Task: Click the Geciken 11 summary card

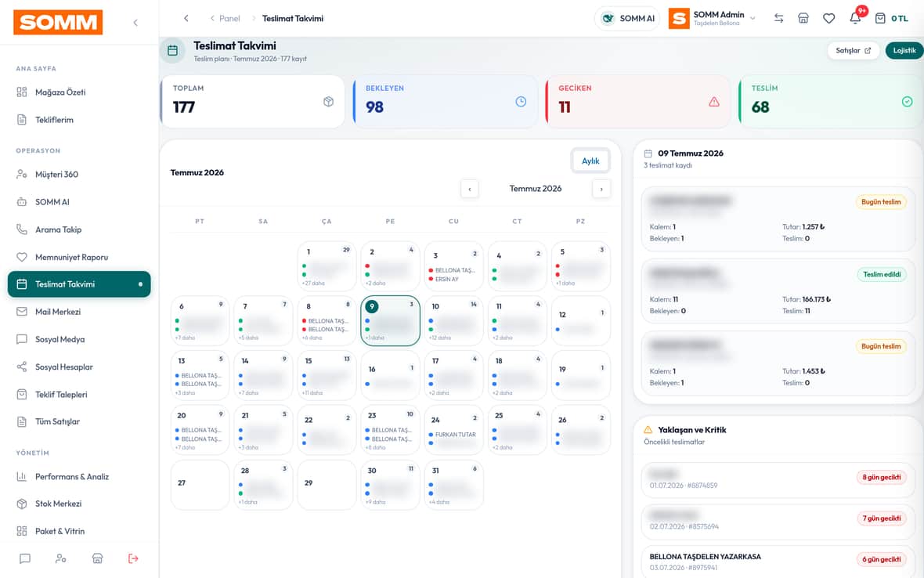Action: [639, 101]
